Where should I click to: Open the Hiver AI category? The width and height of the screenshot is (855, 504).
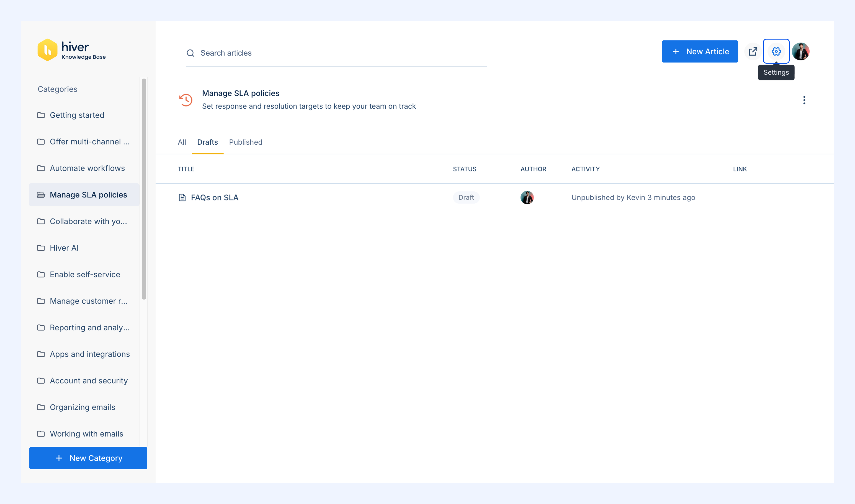click(84, 248)
